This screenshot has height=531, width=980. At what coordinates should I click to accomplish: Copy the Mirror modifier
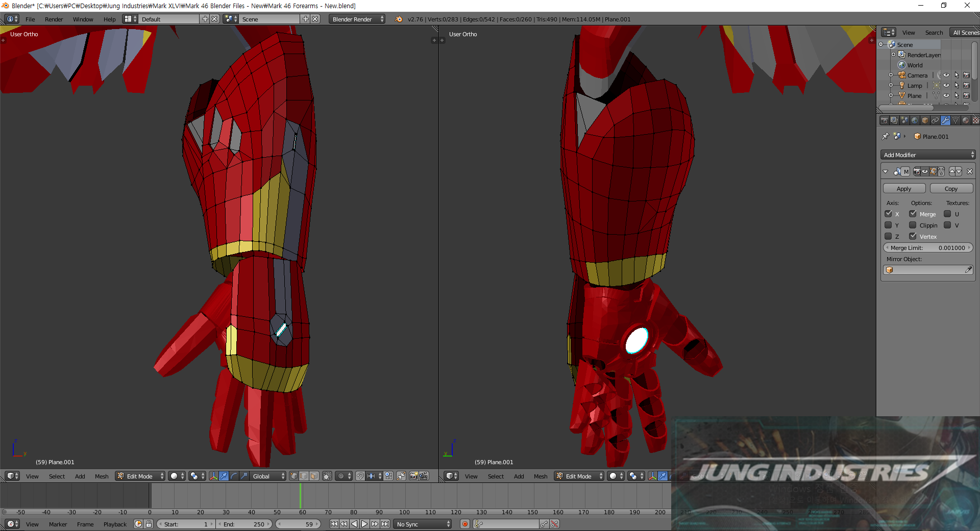tap(951, 188)
